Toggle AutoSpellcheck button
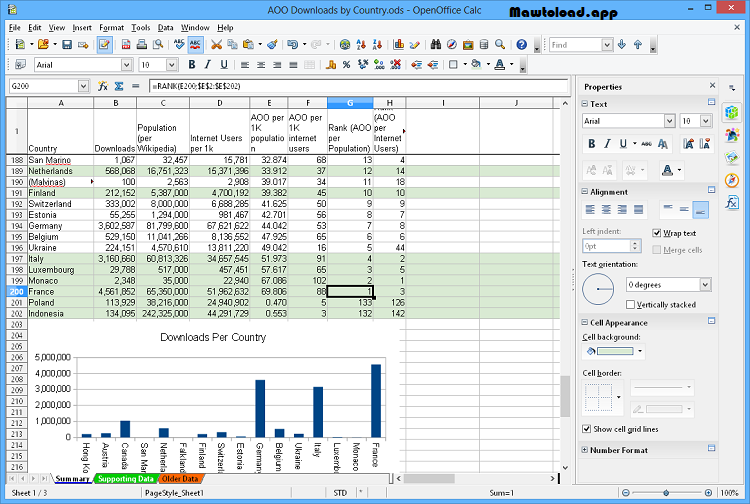This screenshot has width=750, height=504. pyautogui.click(x=195, y=44)
